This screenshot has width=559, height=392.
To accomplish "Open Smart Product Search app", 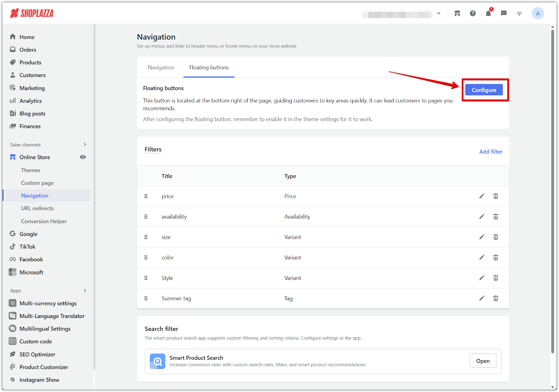I will click(482, 361).
